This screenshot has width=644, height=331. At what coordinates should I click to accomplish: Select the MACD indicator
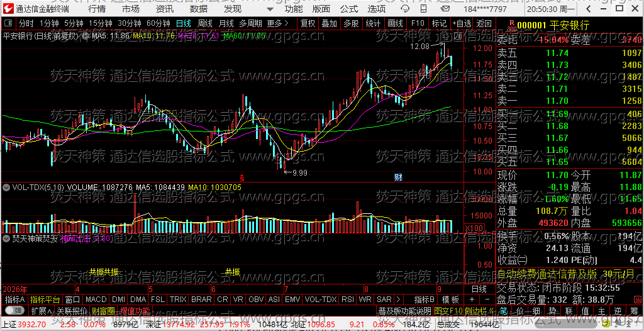pyautogui.click(x=96, y=300)
